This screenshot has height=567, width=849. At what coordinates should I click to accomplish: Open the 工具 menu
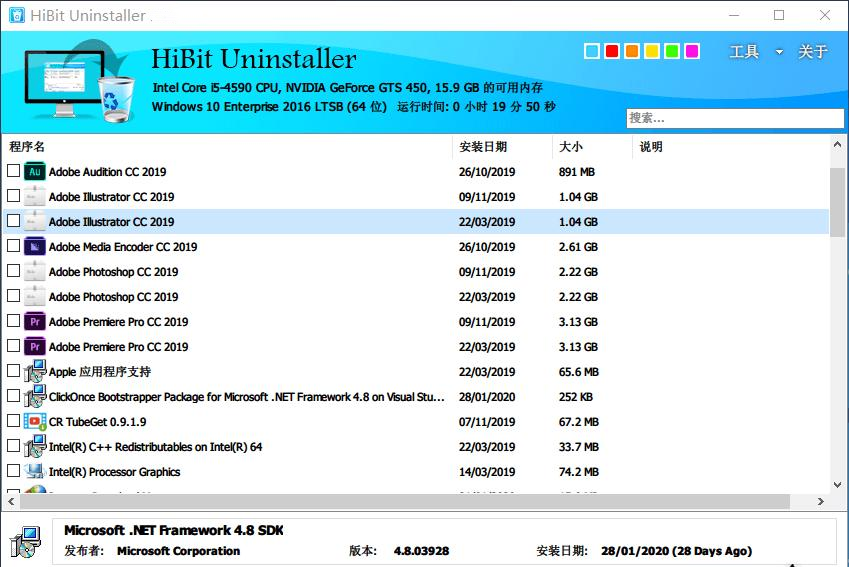(x=744, y=52)
